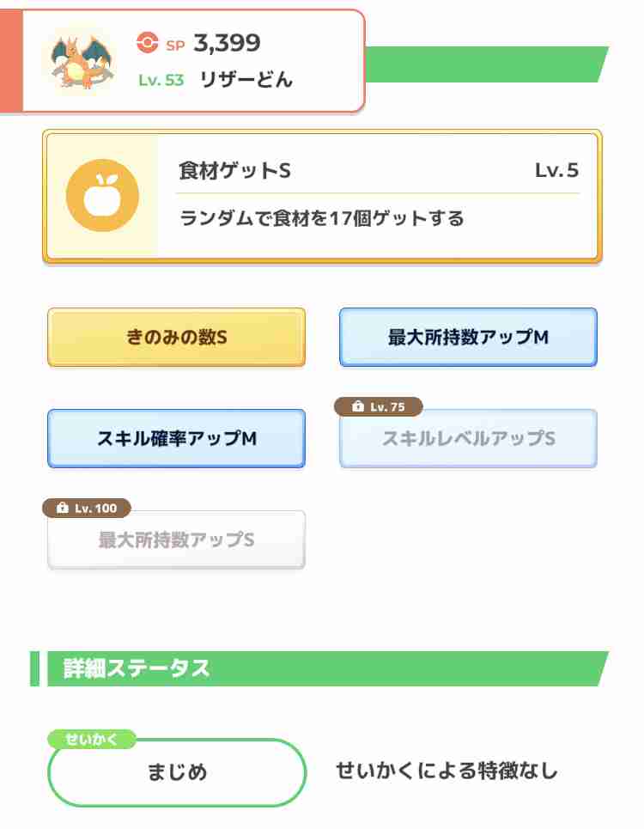Tap the lock icon on Lv. 100 badge
The height and width of the screenshot is (829, 644).
tap(63, 508)
